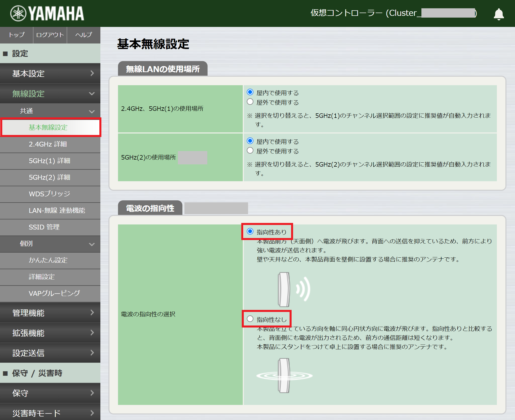This screenshot has width=515, height=420.
Task: Select the 指向性あり radio button
Action: [x=250, y=231]
